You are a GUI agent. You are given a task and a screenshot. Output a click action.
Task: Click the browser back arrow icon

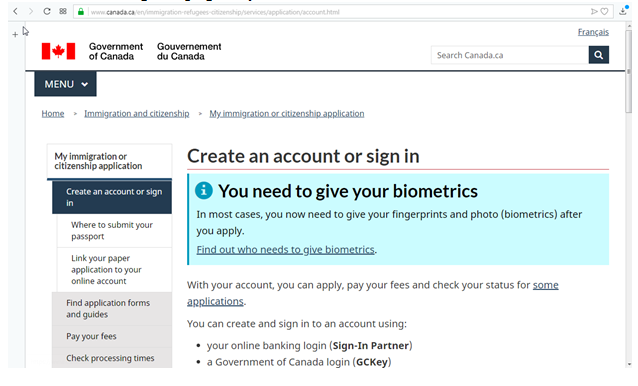(x=15, y=11)
